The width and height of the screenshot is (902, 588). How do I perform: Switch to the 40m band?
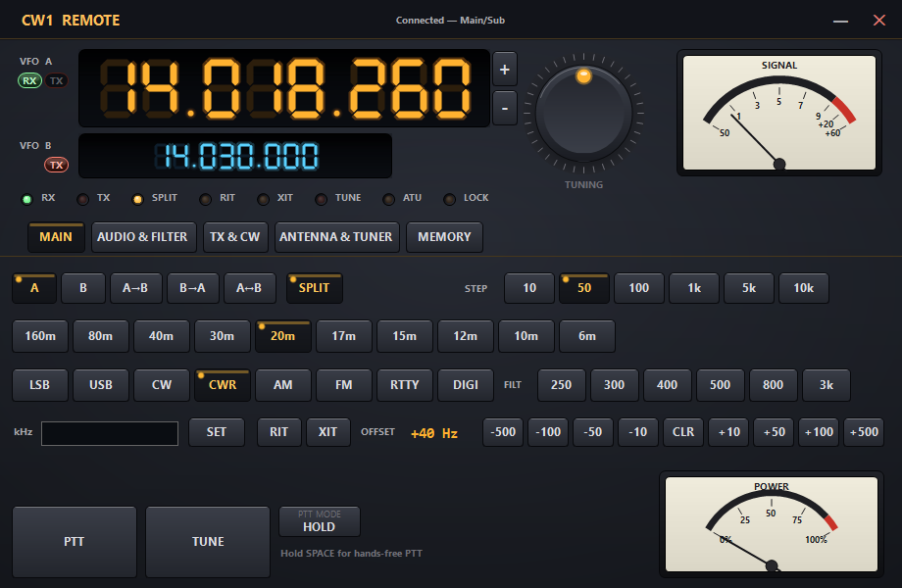[x=161, y=336]
